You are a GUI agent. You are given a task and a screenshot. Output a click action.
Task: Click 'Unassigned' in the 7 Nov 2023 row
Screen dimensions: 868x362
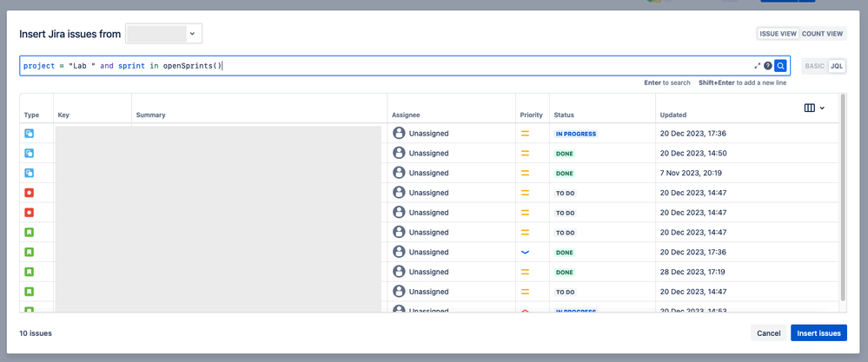428,173
